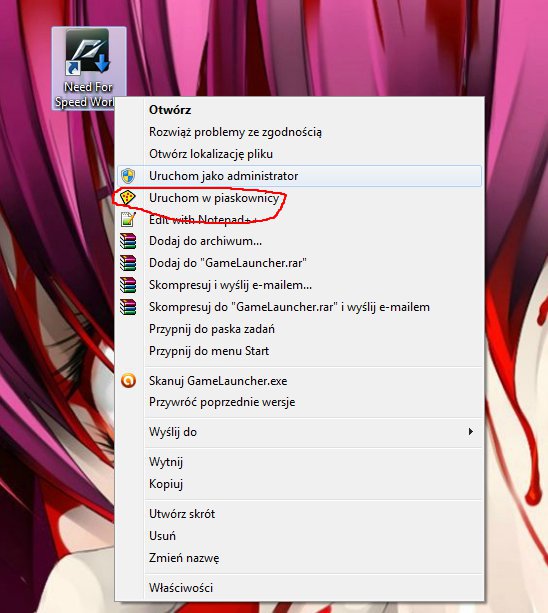The width and height of the screenshot is (548, 613).
Task: Choose Dodaj do archiwum...
Action: [299, 241]
